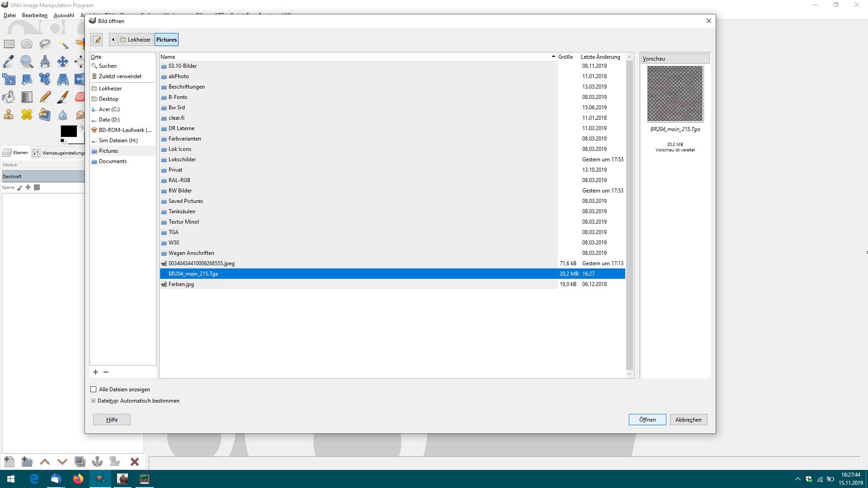Select the Free Select lasso tool
Image resolution: width=868 pixels, height=488 pixels.
pos(45,44)
